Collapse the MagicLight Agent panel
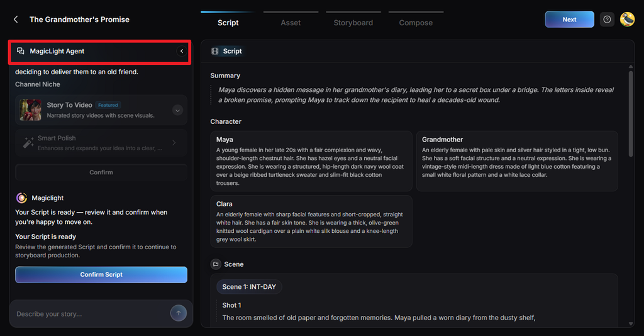The image size is (644, 336). 182,51
